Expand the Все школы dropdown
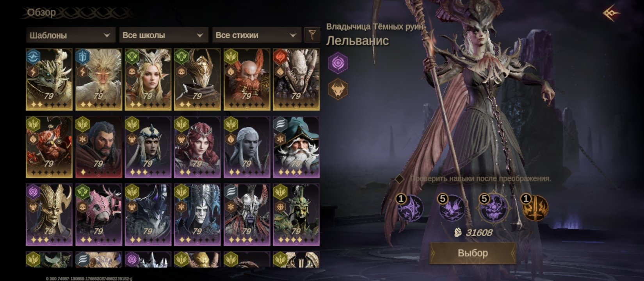This screenshot has width=644, height=281. coord(164,35)
